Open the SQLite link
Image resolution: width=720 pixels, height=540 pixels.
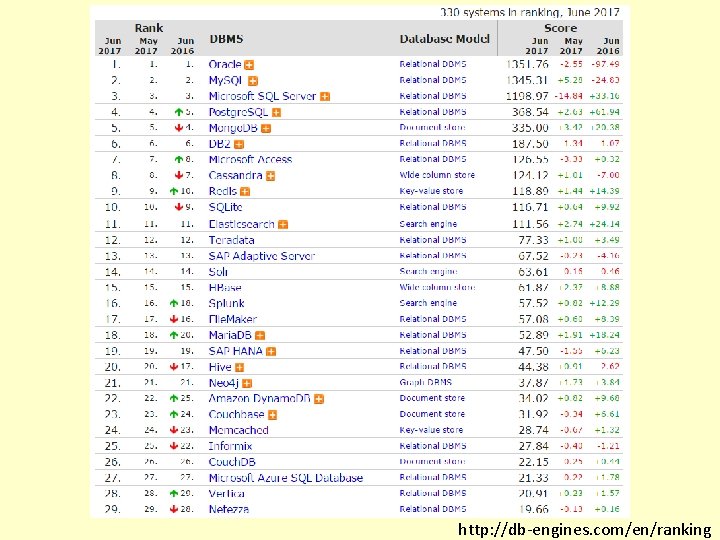225,207
